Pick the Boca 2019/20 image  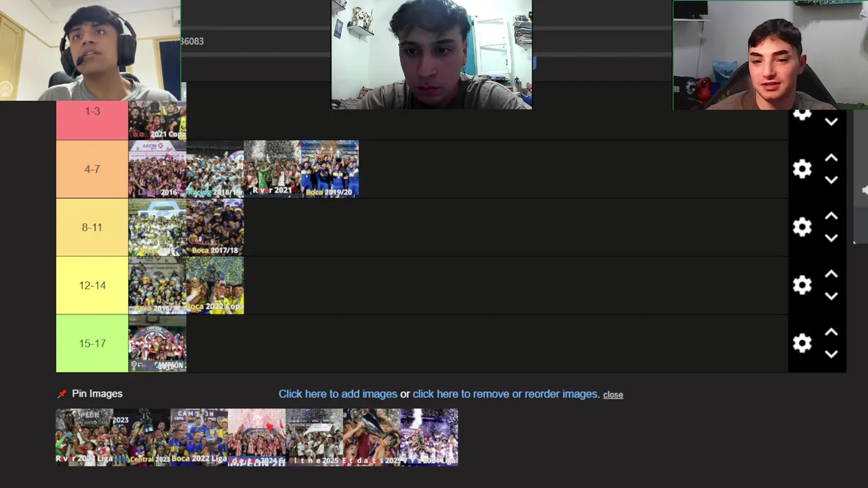pyautogui.click(x=330, y=169)
